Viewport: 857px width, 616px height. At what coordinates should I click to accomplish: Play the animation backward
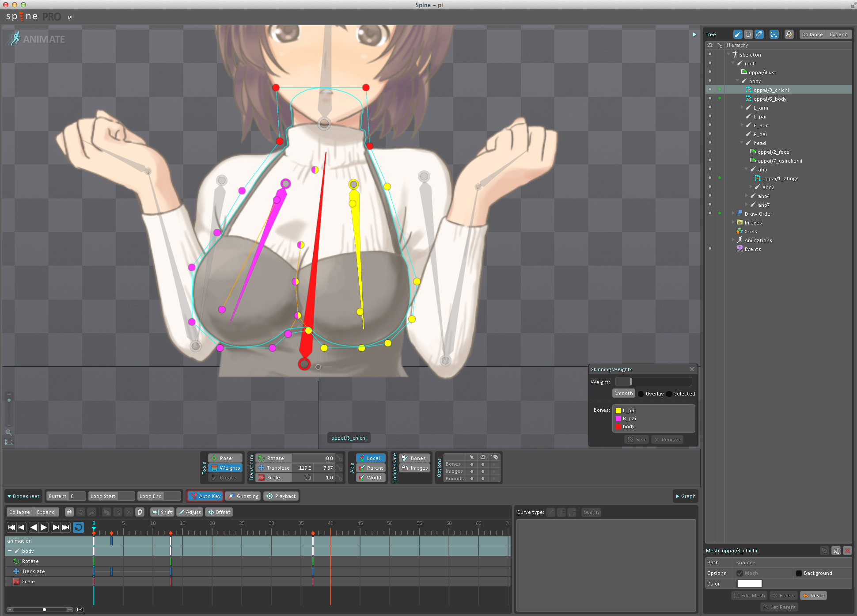tap(34, 527)
